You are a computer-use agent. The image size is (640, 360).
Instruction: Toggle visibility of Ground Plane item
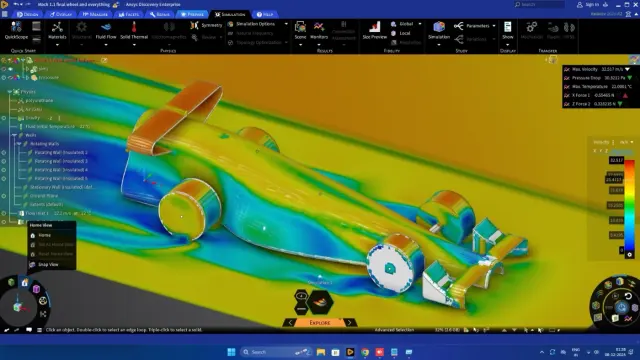point(4,196)
